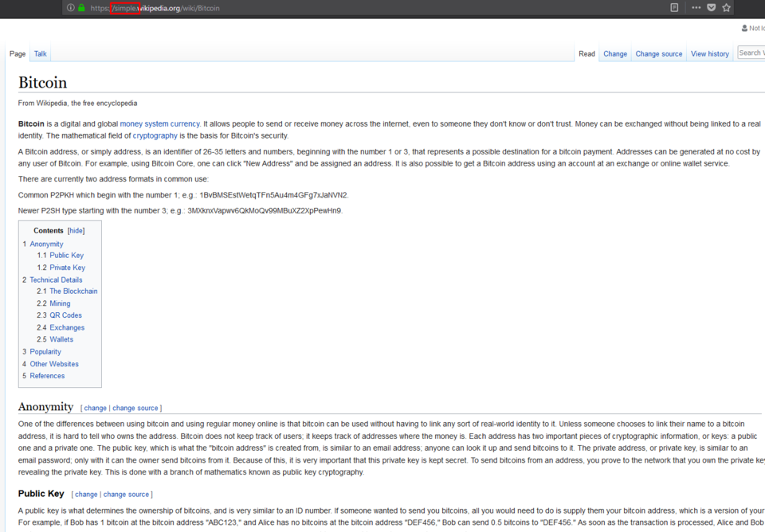Follow the cryptography link in the intro
Viewport: 765px width, 532px height.
coord(155,135)
